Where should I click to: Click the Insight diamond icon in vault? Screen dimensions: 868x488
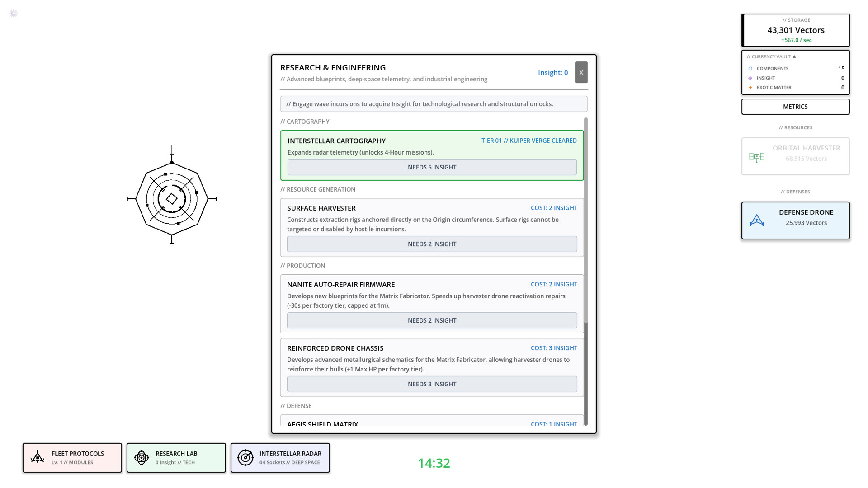click(x=750, y=78)
